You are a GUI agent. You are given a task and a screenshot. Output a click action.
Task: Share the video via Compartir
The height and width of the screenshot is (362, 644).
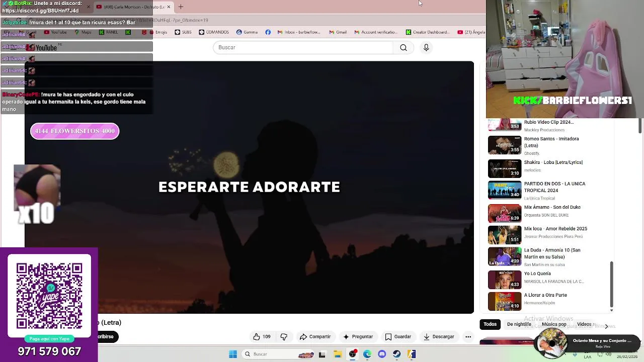point(315,337)
